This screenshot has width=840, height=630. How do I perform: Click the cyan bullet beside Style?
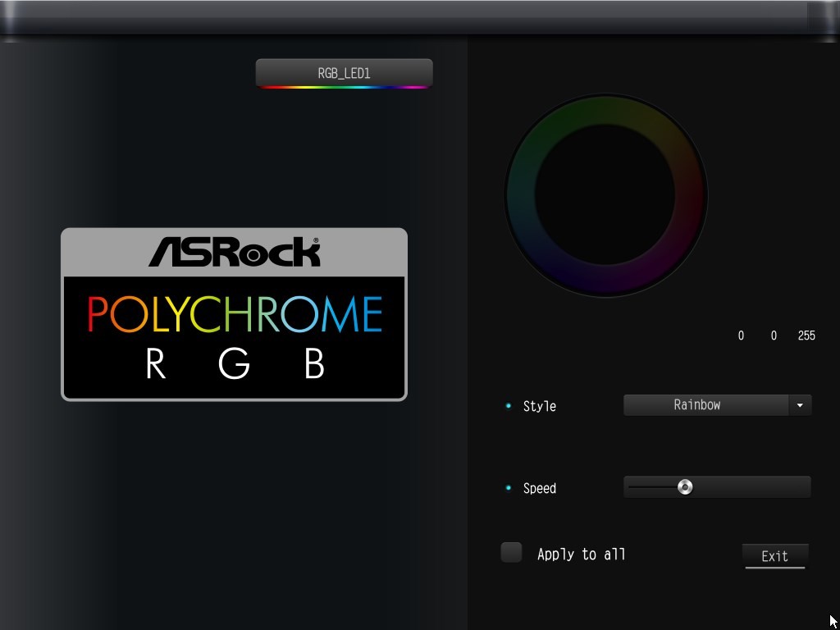tap(508, 406)
